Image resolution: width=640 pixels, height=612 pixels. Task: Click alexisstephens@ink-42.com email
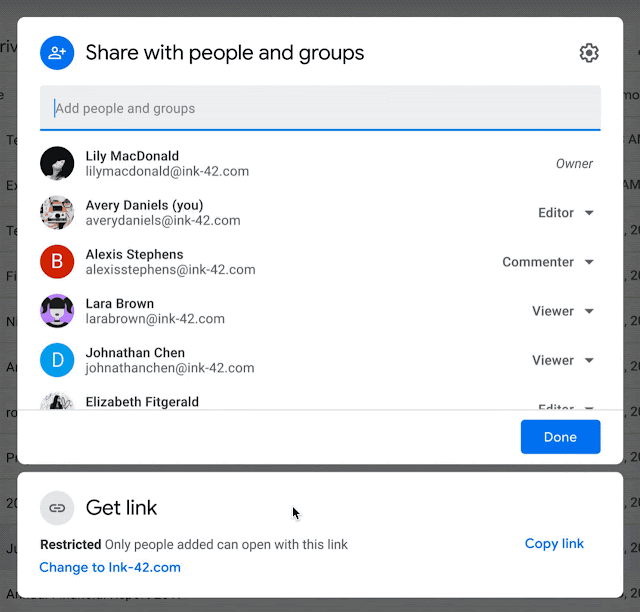171,269
